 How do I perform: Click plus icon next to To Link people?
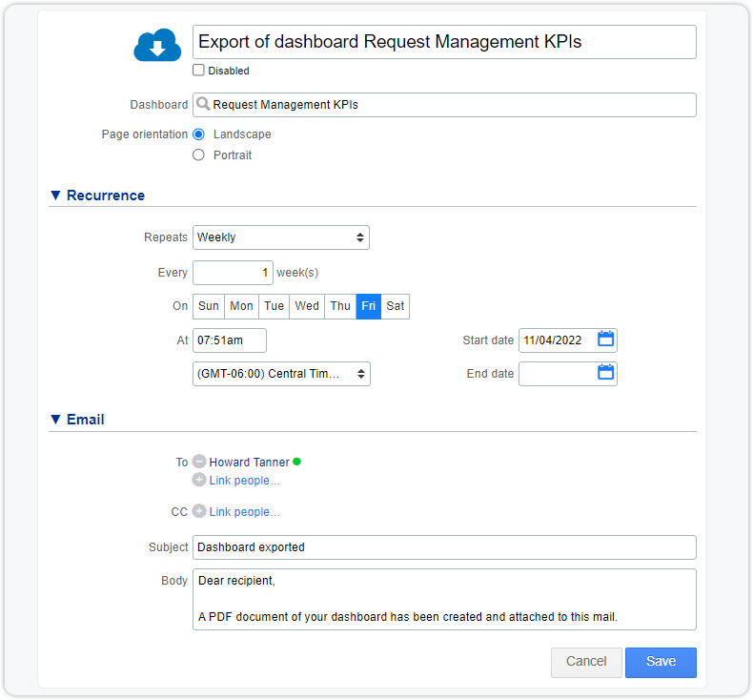pos(199,480)
